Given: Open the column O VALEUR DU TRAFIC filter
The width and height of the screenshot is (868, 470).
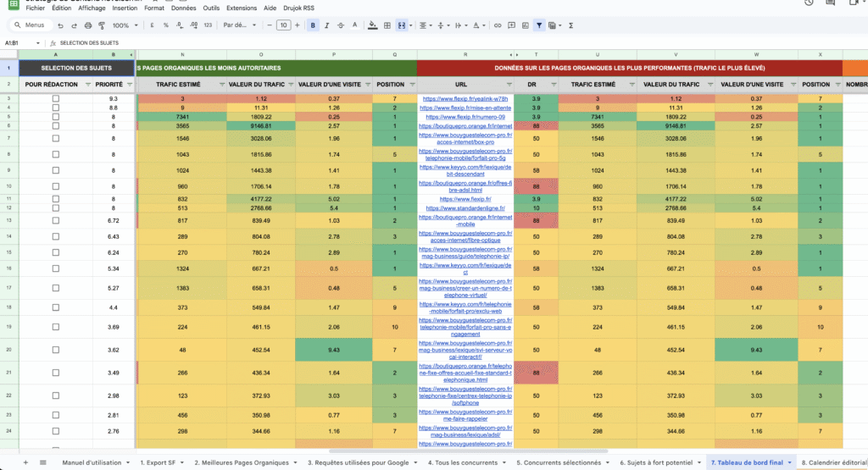Looking at the screenshot, I should tap(290, 85).
